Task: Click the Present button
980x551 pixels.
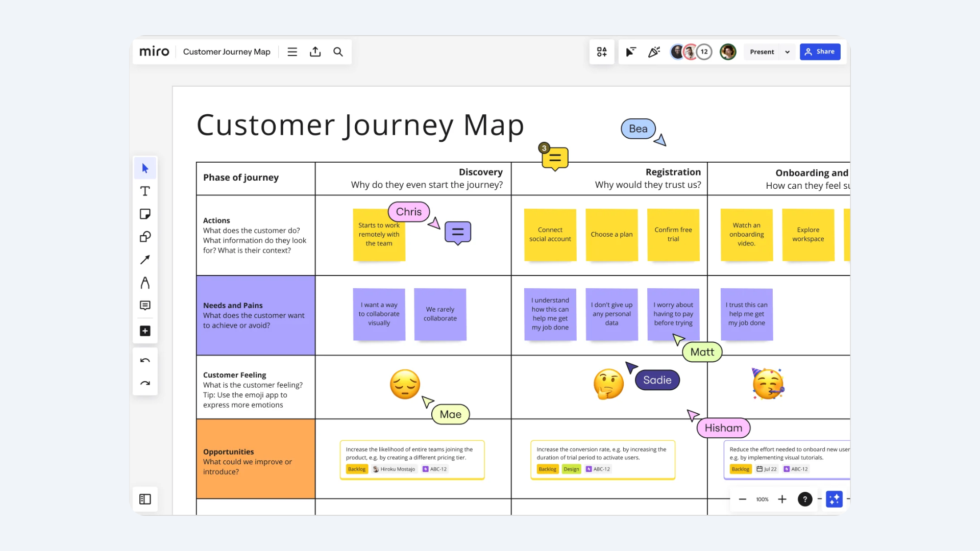Action: [x=762, y=52]
